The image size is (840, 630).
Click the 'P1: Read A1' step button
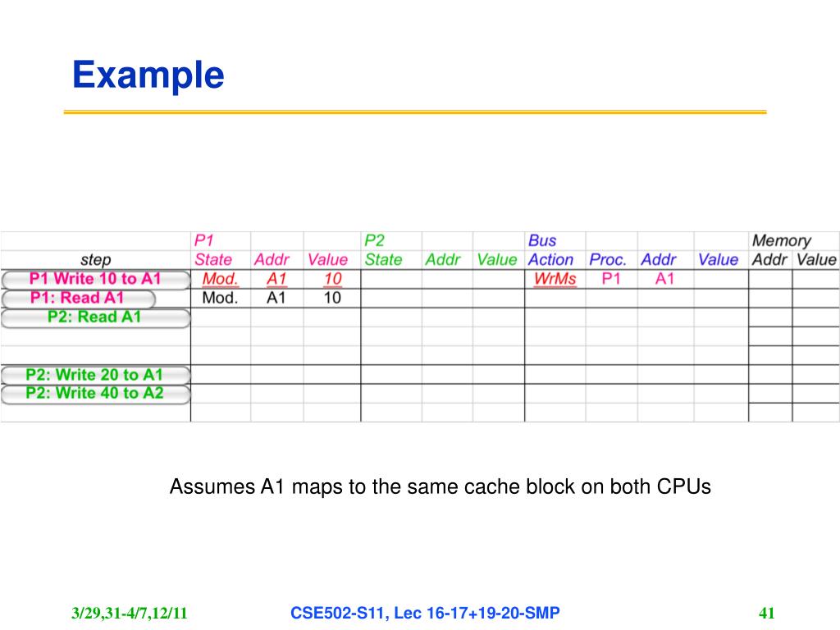point(78,299)
